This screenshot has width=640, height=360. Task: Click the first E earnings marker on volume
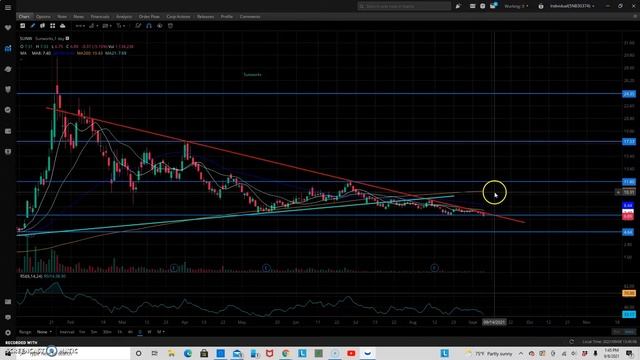click(x=174, y=268)
